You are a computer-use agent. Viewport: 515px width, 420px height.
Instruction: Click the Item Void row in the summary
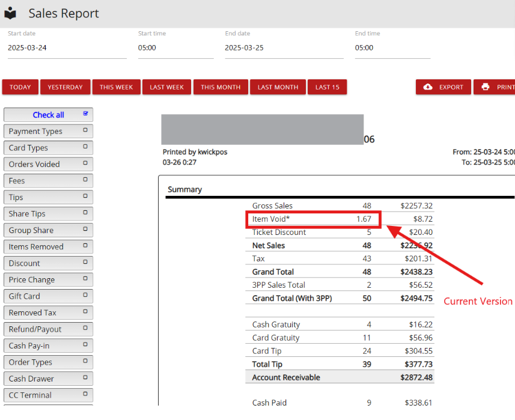(x=340, y=219)
